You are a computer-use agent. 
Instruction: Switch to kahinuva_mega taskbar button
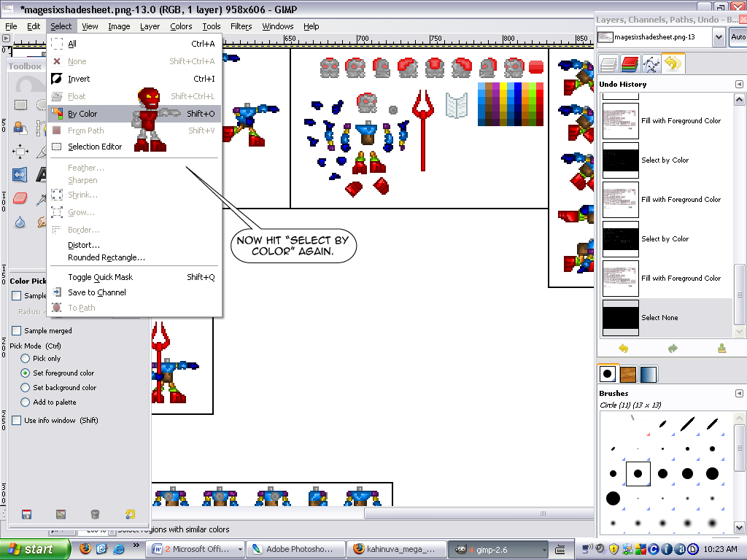pyautogui.click(x=396, y=549)
